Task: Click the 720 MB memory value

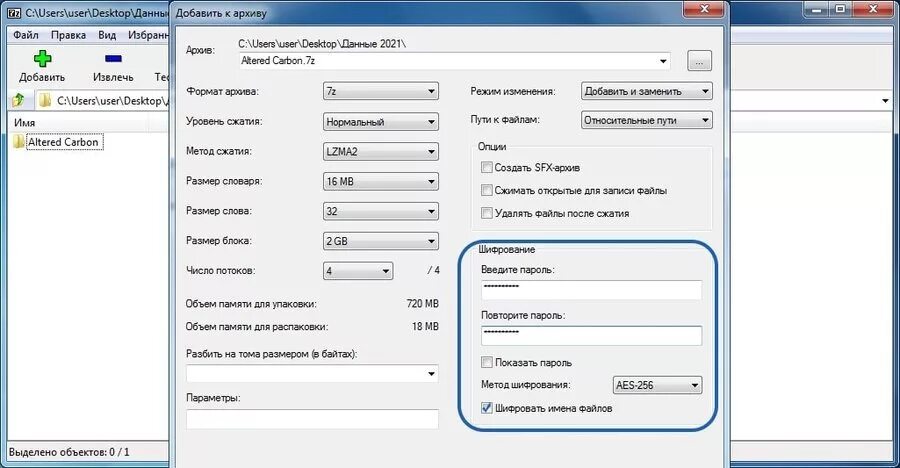Action: tap(422, 303)
